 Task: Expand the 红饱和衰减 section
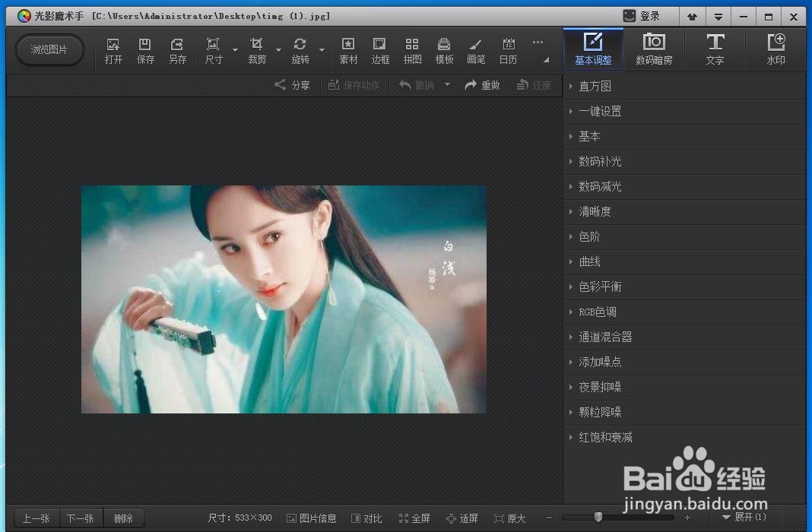[x=684, y=437]
